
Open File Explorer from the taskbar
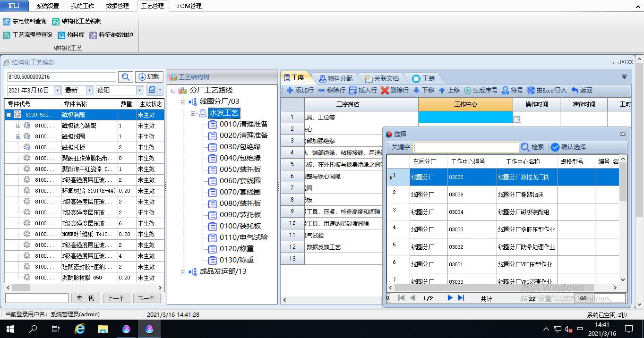click(103, 329)
